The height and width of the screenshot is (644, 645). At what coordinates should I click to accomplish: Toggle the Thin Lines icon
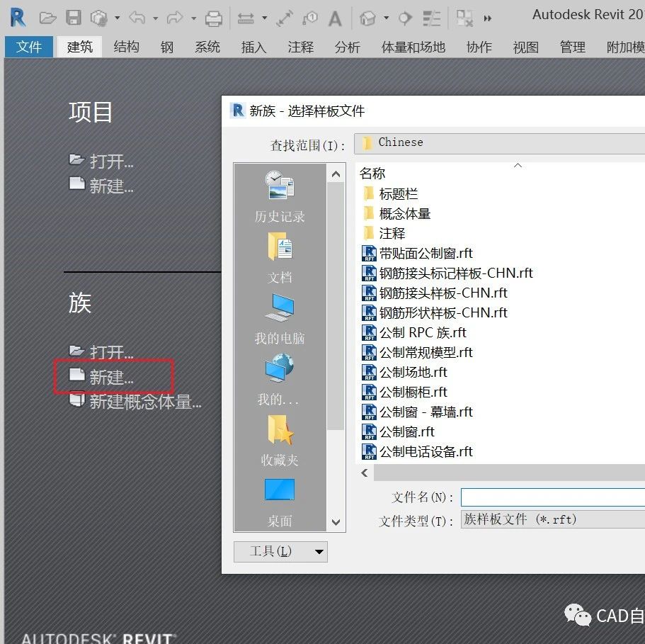pos(431,18)
